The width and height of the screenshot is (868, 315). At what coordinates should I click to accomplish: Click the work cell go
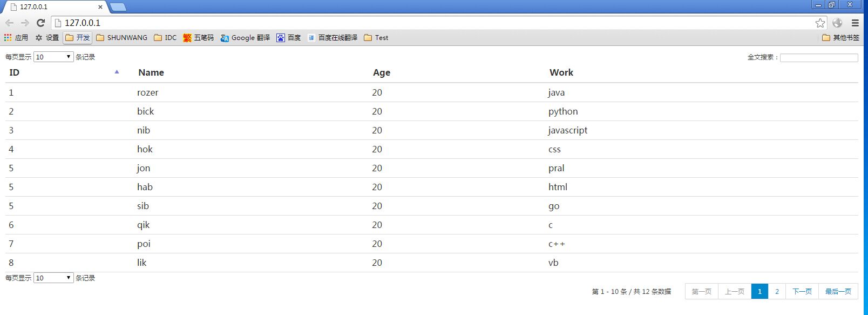pos(554,206)
